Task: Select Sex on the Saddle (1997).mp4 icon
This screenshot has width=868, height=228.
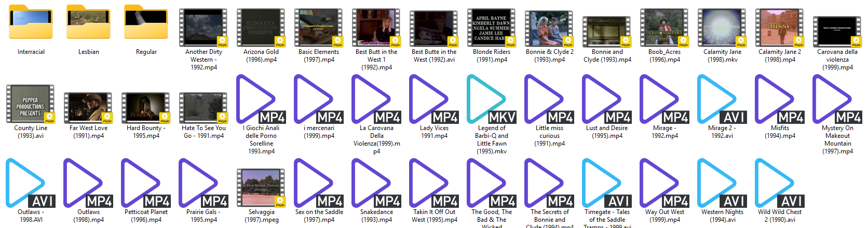Action: (319, 183)
